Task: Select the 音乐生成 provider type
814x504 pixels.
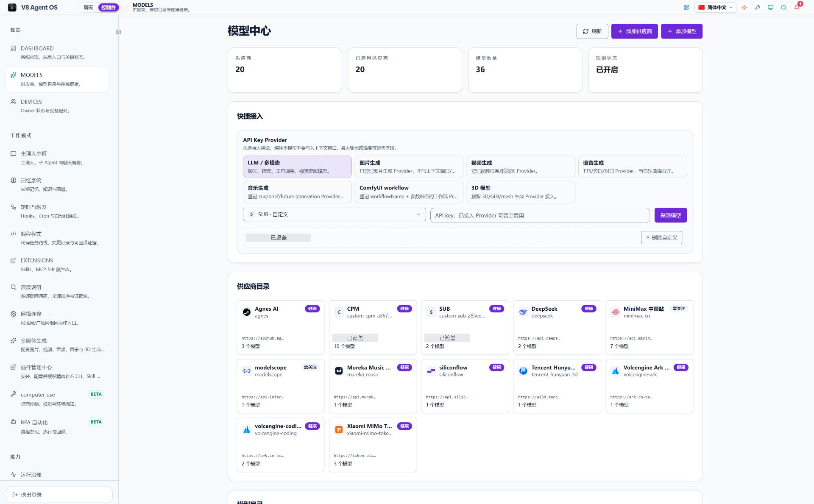Action: point(297,192)
